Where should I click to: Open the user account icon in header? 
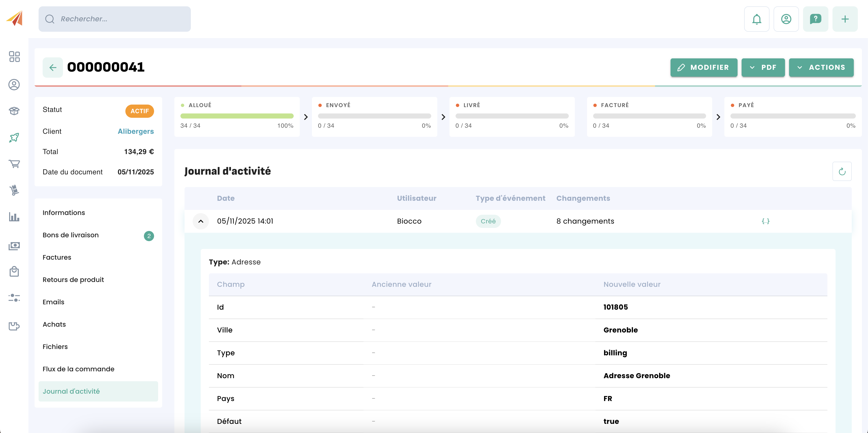click(786, 19)
